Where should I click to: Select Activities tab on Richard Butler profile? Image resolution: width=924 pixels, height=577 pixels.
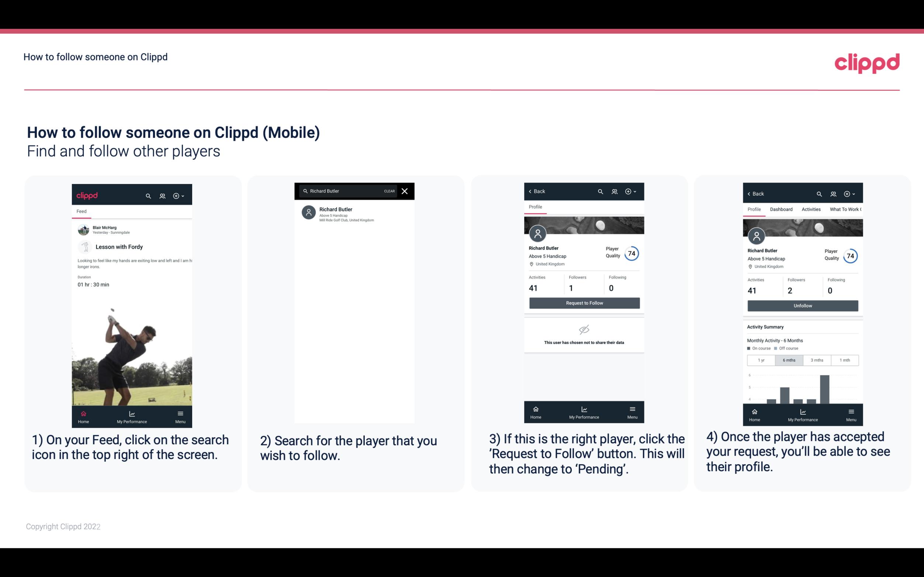(810, 209)
